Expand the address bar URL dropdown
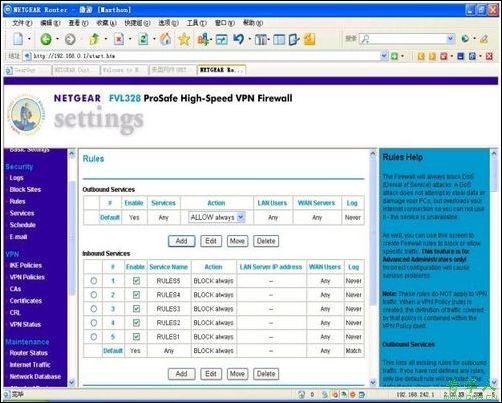The image size is (502, 403). (x=384, y=56)
